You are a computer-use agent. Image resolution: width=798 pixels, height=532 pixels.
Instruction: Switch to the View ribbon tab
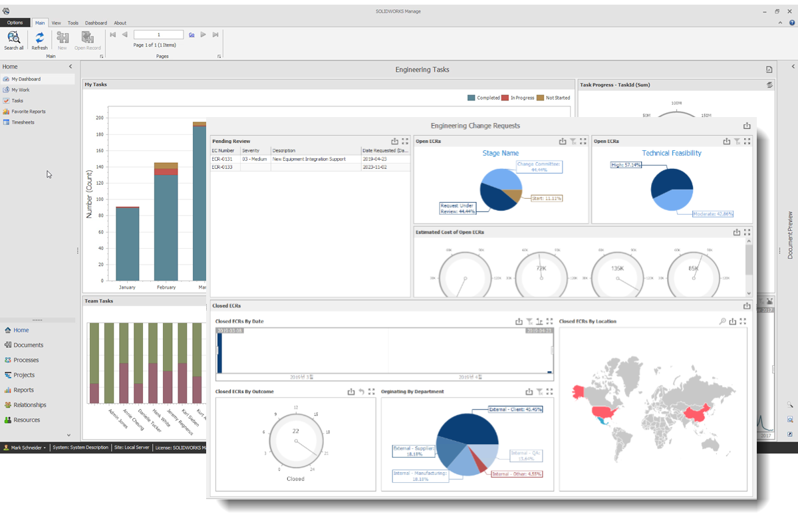point(56,23)
